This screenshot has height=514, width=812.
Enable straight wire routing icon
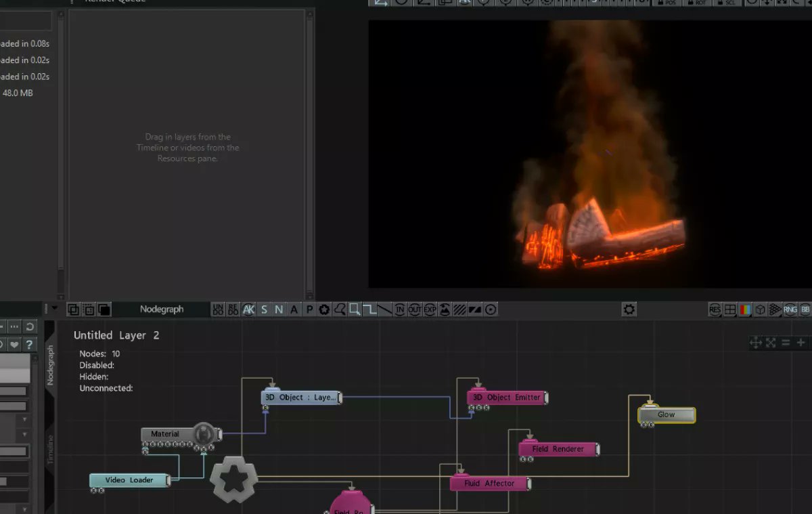click(x=385, y=309)
